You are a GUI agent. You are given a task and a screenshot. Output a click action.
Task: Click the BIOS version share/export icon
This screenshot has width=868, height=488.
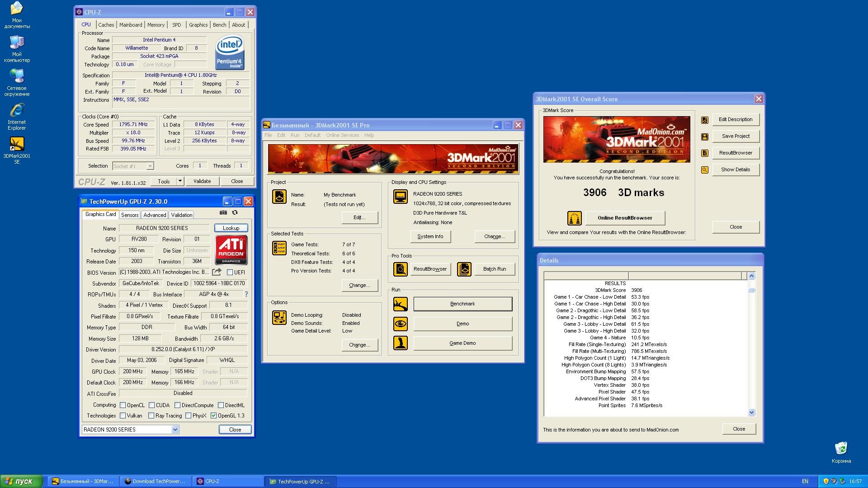pyautogui.click(x=217, y=272)
